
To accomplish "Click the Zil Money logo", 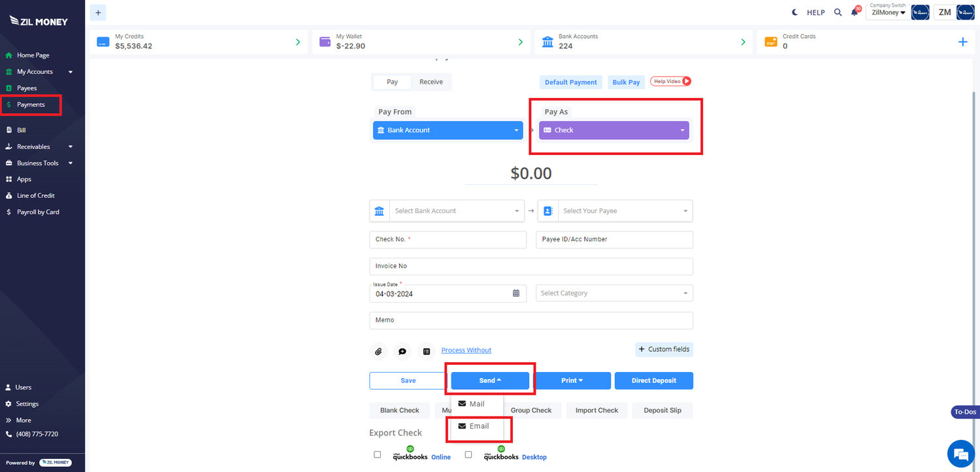I will click(39, 21).
